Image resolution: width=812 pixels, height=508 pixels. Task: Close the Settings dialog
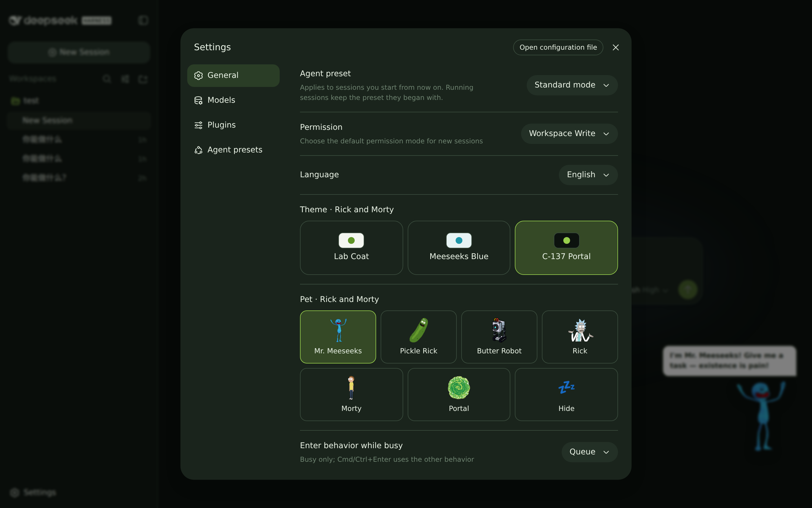(x=615, y=47)
